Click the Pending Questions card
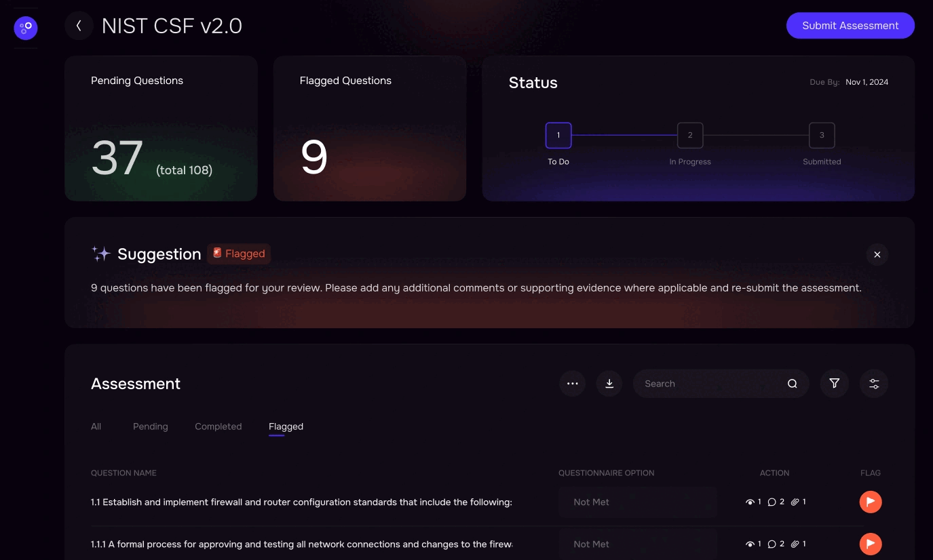This screenshot has height=560, width=933. (161, 129)
